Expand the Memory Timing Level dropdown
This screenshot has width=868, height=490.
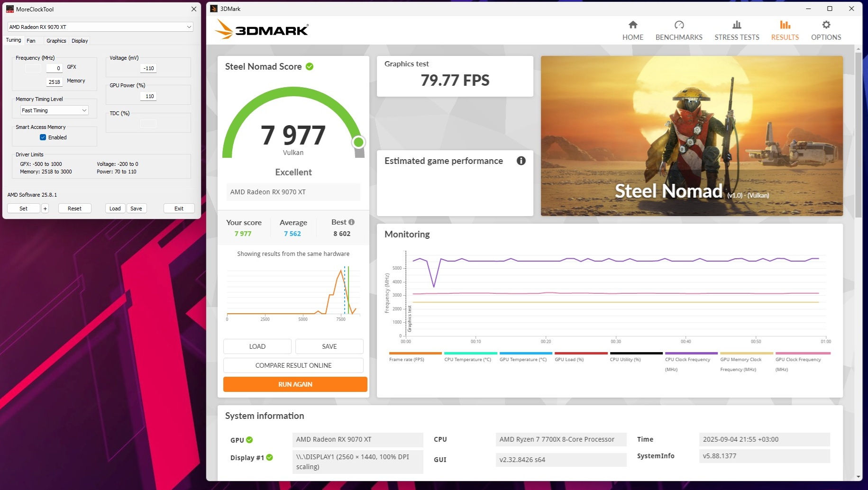[x=54, y=110]
